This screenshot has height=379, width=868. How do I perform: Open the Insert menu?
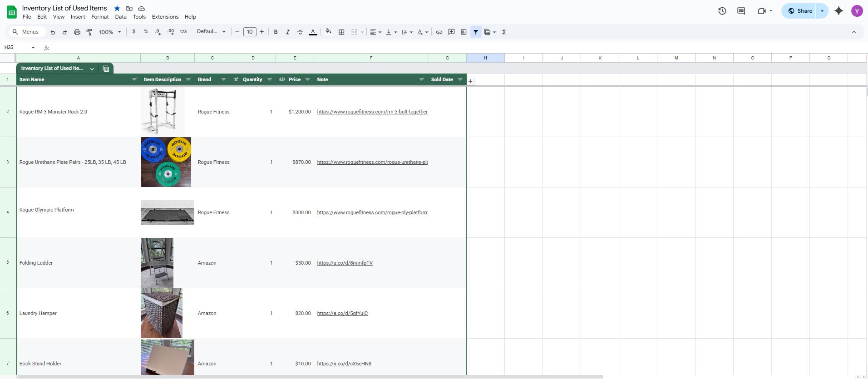click(78, 17)
